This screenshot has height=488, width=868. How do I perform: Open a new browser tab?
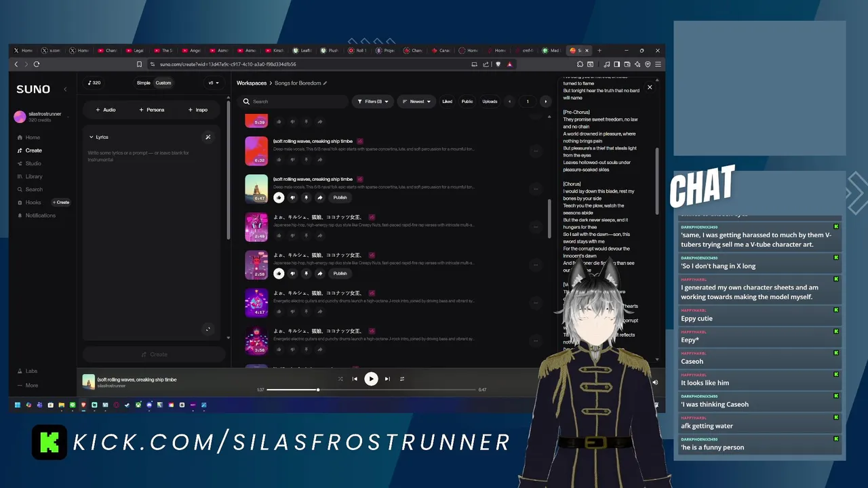599,50
